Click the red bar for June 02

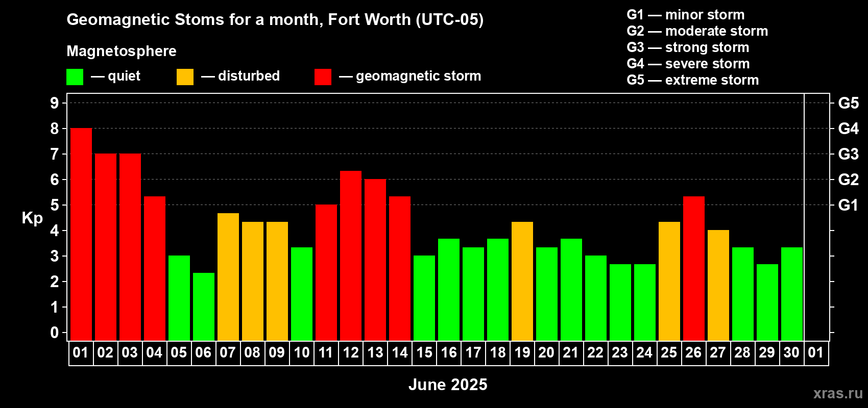tap(106, 247)
